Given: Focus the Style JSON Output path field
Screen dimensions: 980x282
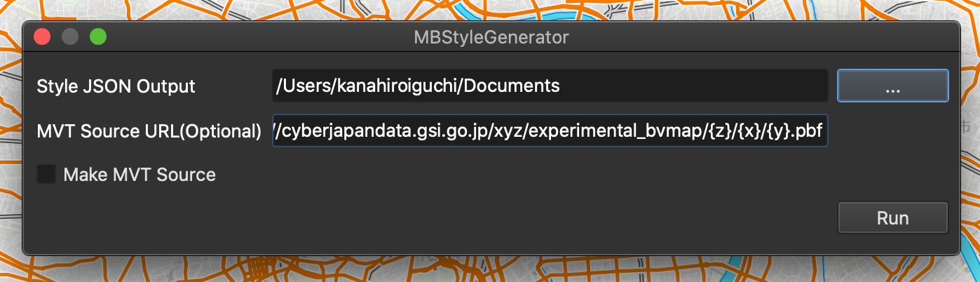Looking at the screenshot, I should point(550,86).
